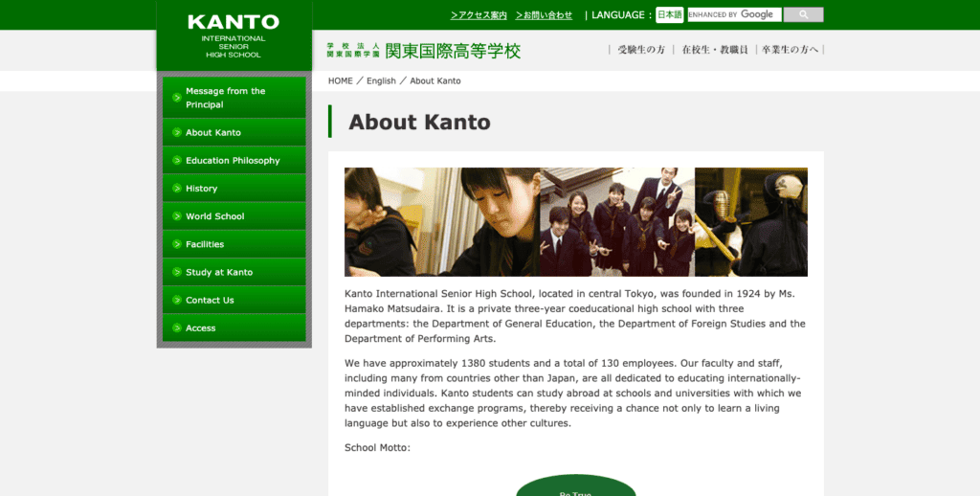Open the Education Philosophy menu item
This screenshot has width=980, height=496.
pos(234,160)
